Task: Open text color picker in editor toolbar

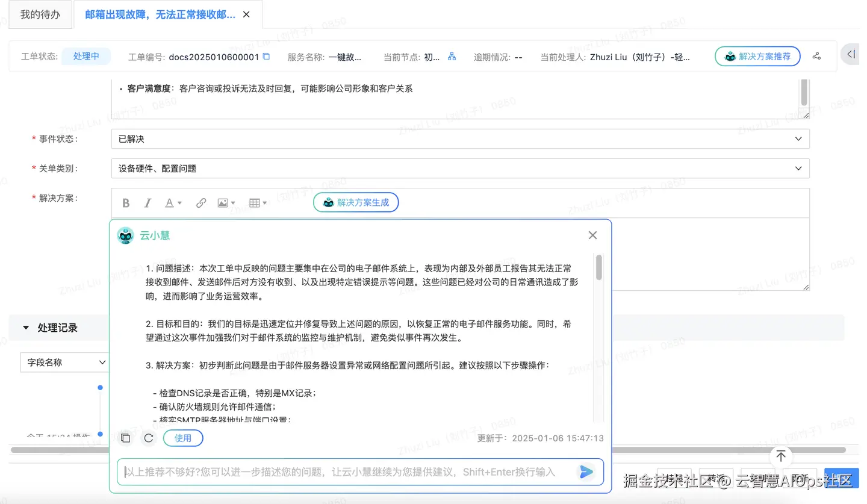Action: point(173,203)
